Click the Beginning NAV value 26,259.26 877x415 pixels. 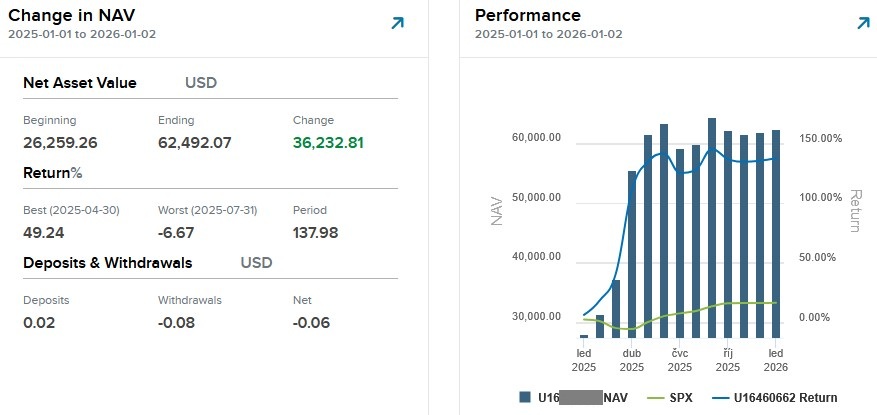click(60, 142)
